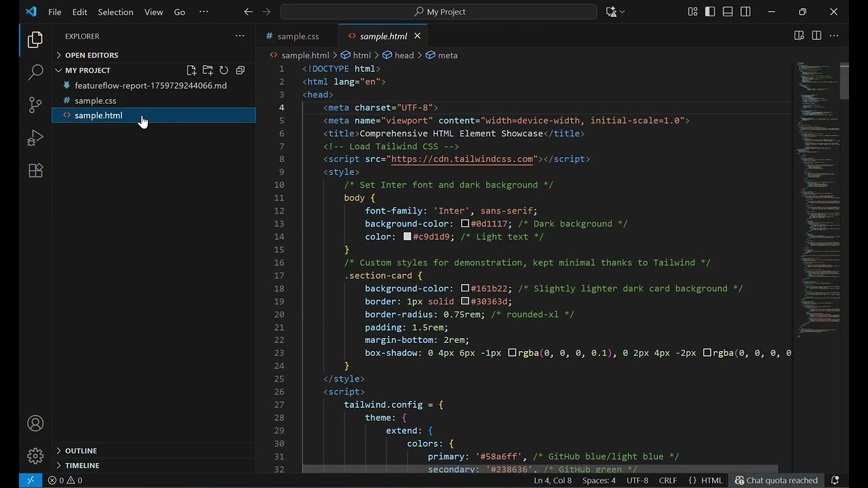Change CRLF end of line sequence
Viewport: 868px width, 488px height.
[668, 481]
